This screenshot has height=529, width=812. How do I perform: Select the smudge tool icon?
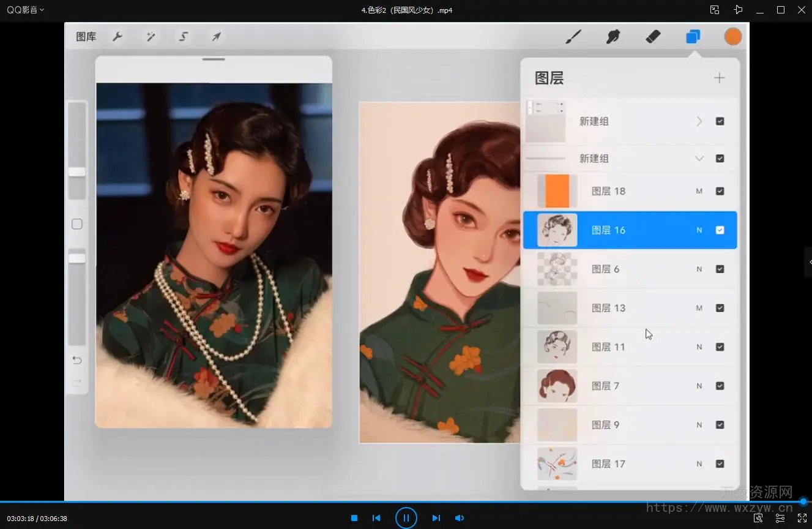pyautogui.click(x=613, y=37)
